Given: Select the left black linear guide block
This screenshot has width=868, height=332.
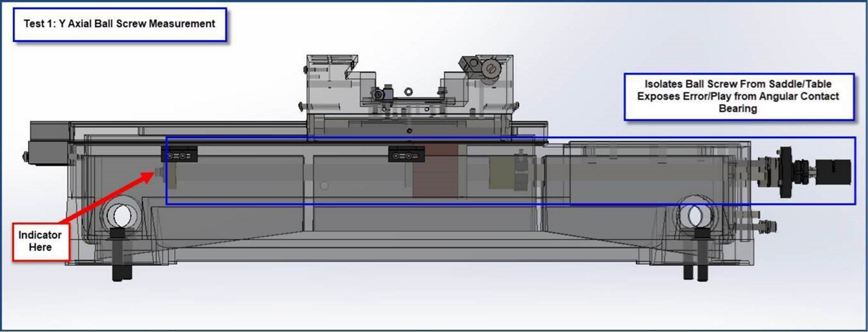Looking at the screenshot, I should click(x=179, y=154).
